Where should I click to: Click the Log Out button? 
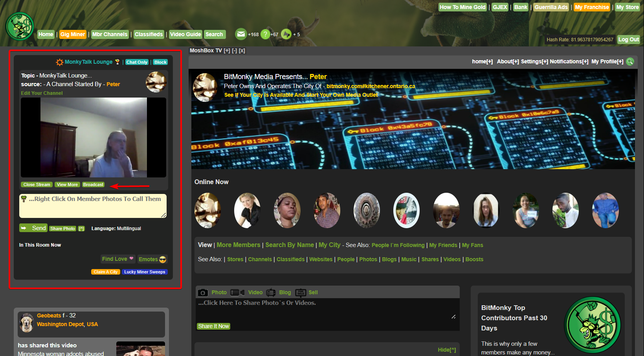(629, 39)
